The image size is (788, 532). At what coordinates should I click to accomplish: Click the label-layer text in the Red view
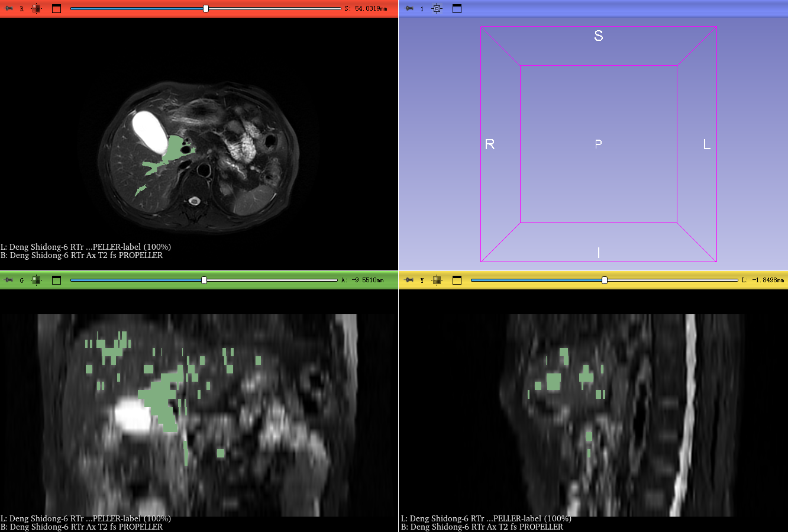86,247
